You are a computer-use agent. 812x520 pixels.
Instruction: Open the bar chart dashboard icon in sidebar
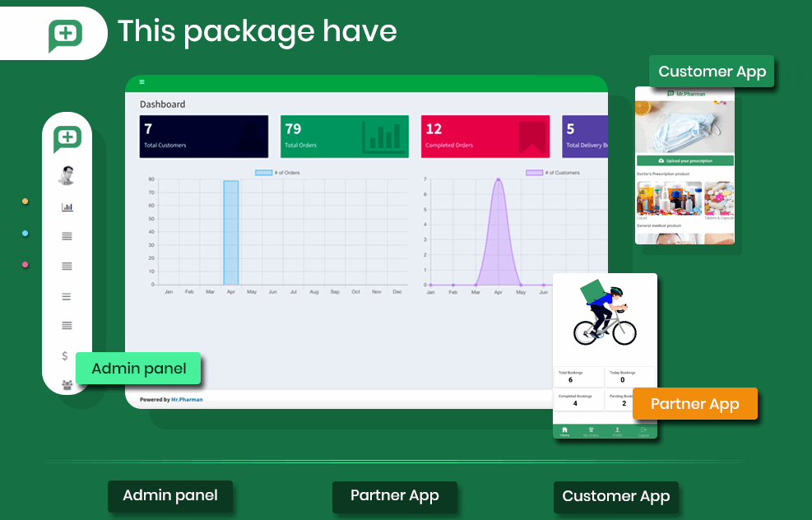[x=67, y=207]
